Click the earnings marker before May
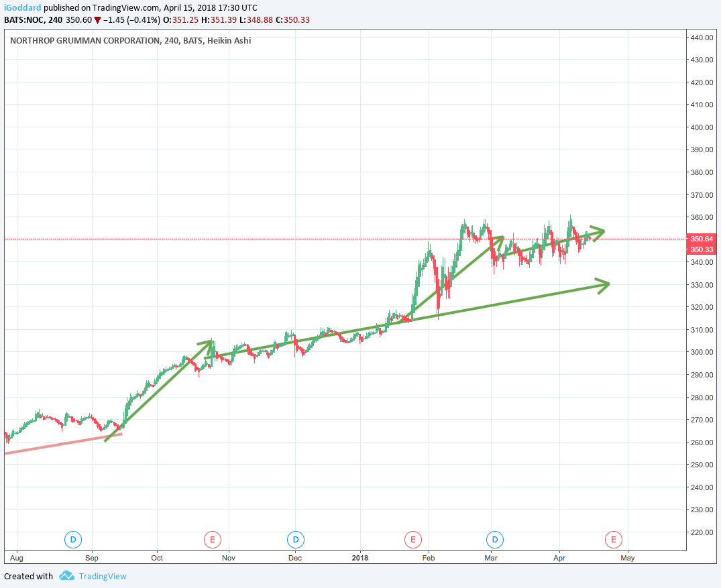This screenshot has height=588, width=721. coord(614,539)
